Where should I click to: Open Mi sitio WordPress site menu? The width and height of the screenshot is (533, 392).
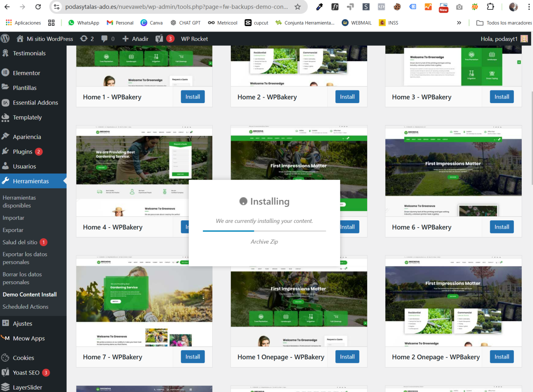coord(45,38)
